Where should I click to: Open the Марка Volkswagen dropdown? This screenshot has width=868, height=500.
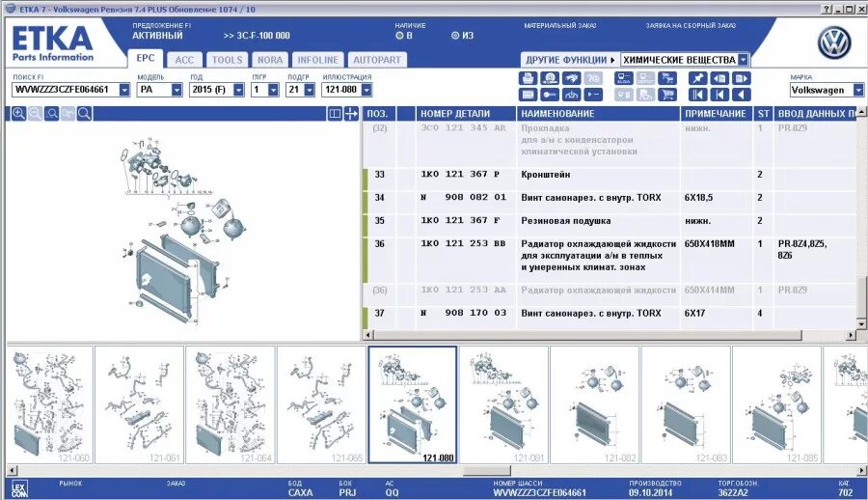click(858, 90)
